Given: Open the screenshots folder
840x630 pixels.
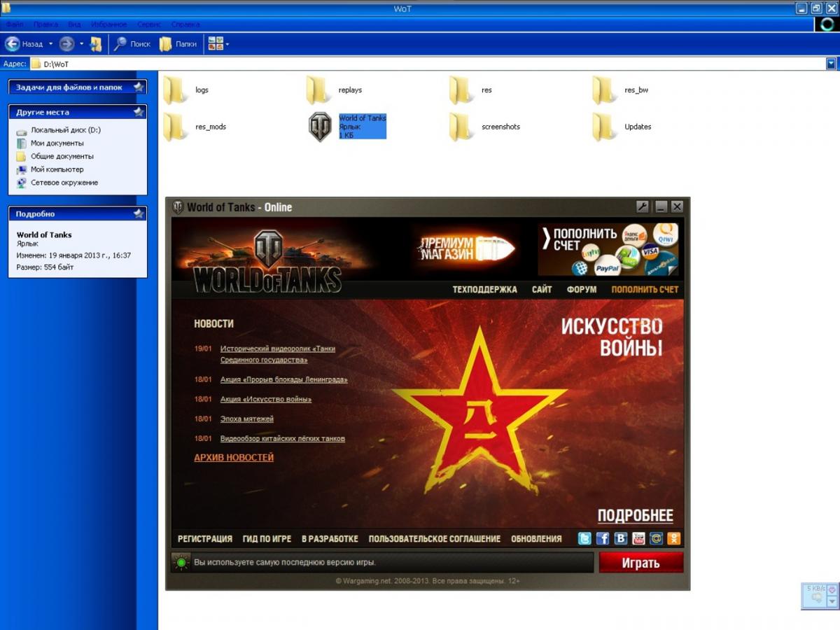Looking at the screenshot, I should [462, 127].
